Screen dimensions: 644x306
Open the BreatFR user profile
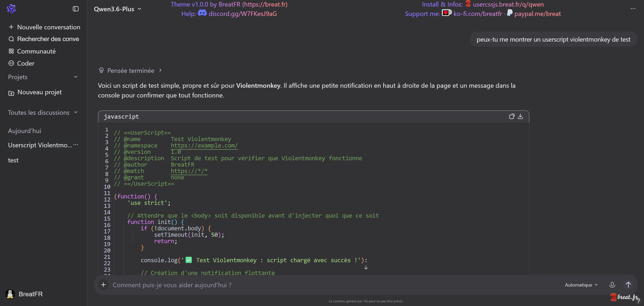coord(24,294)
